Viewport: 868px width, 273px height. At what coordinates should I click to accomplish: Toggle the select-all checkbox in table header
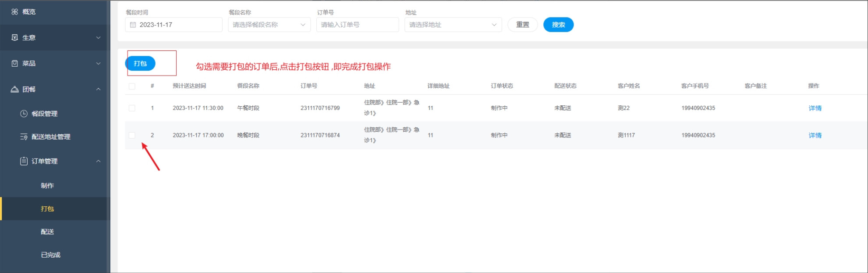tap(132, 86)
